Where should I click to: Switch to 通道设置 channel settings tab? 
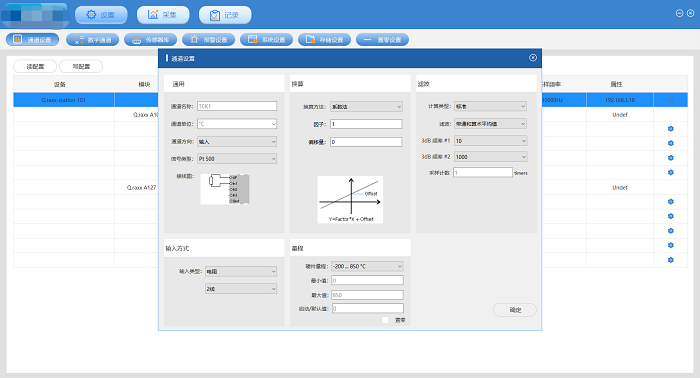pos(33,40)
